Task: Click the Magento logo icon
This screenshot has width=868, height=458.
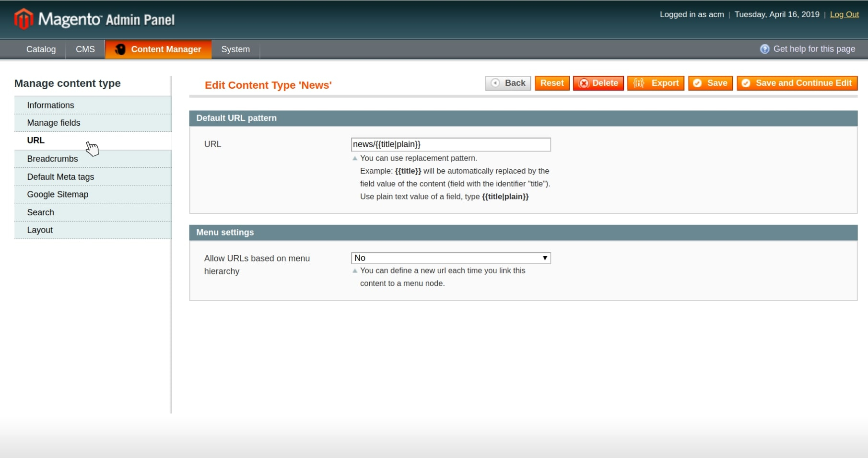Action: [x=23, y=19]
